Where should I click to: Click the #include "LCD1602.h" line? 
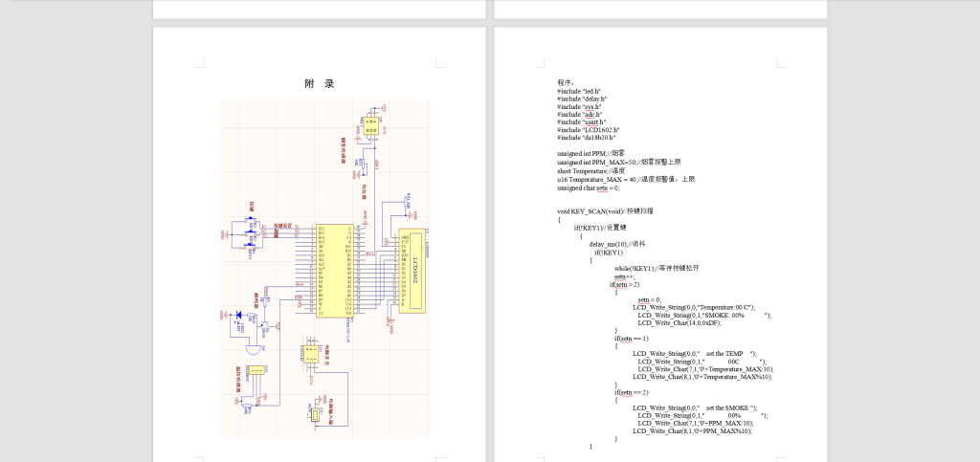(x=590, y=129)
